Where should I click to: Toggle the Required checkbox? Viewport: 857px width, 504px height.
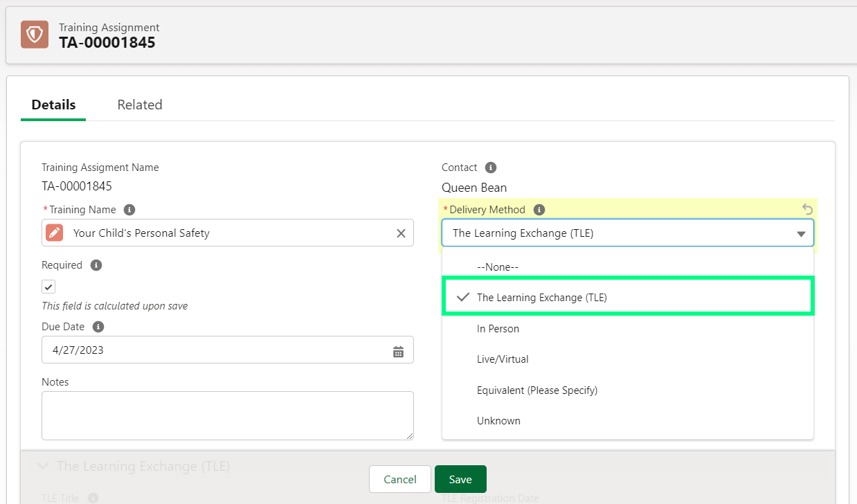pos(48,287)
